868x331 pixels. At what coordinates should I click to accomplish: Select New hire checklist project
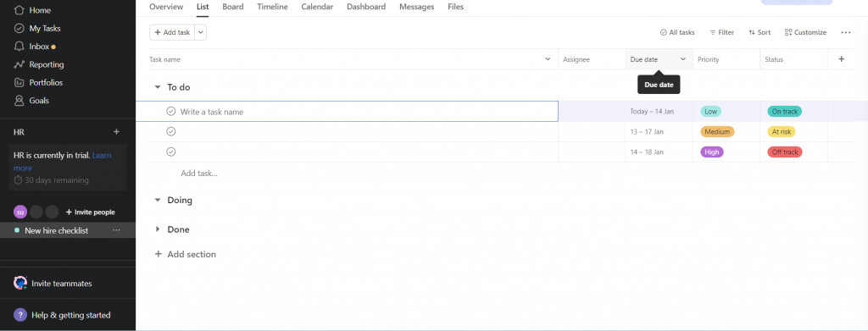[x=56, y=230]
